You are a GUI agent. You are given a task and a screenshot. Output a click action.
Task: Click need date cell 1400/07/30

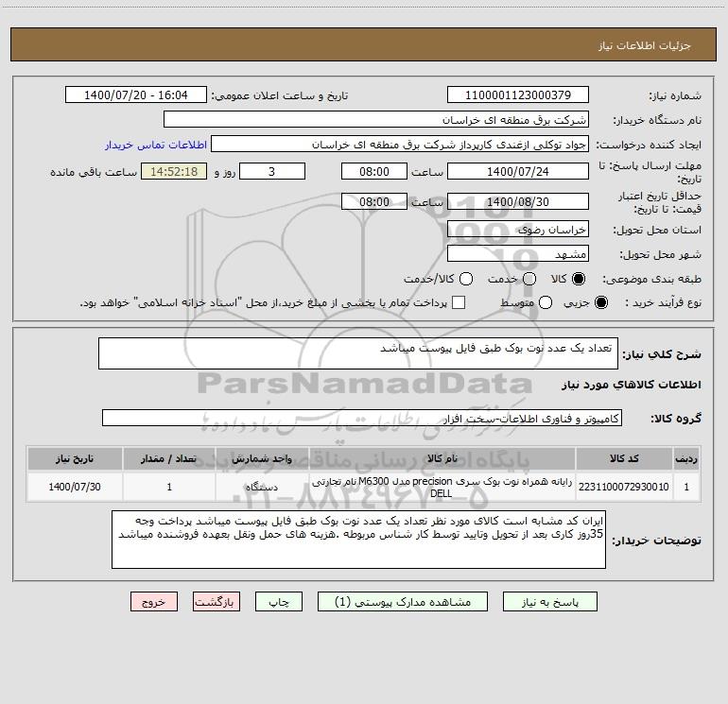tap(75, 487)
